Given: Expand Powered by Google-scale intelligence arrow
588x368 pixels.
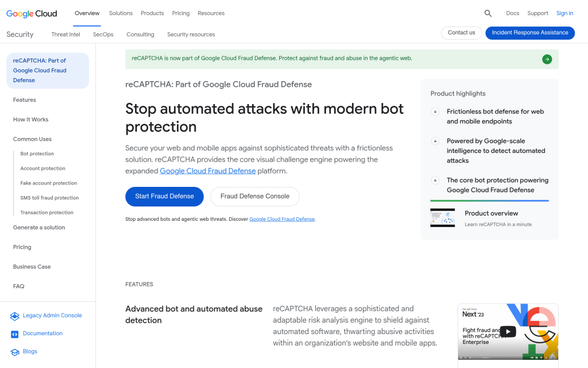Looking at the screenshot, I should pyautogui.click(x=435, y=141).
